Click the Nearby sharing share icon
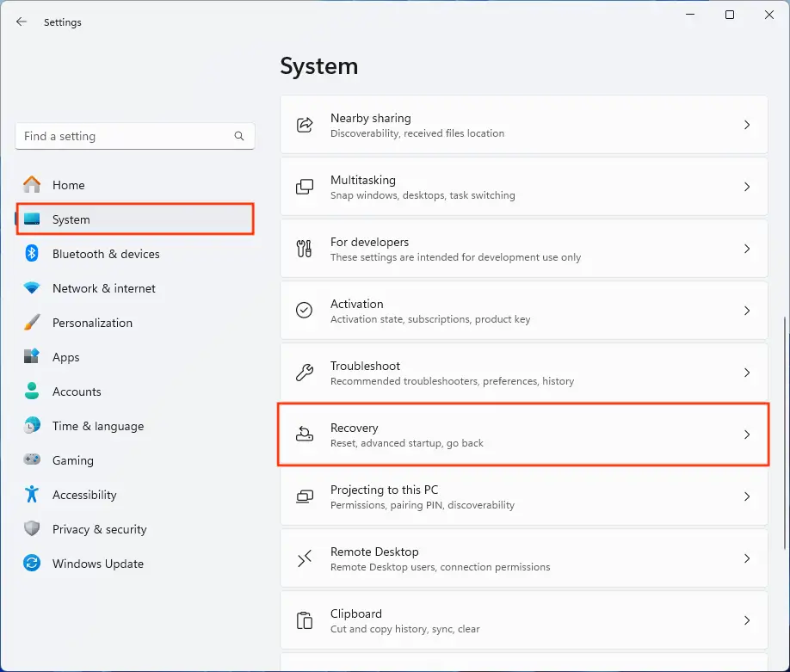790x672 pixels. click(x=305, y=125)
